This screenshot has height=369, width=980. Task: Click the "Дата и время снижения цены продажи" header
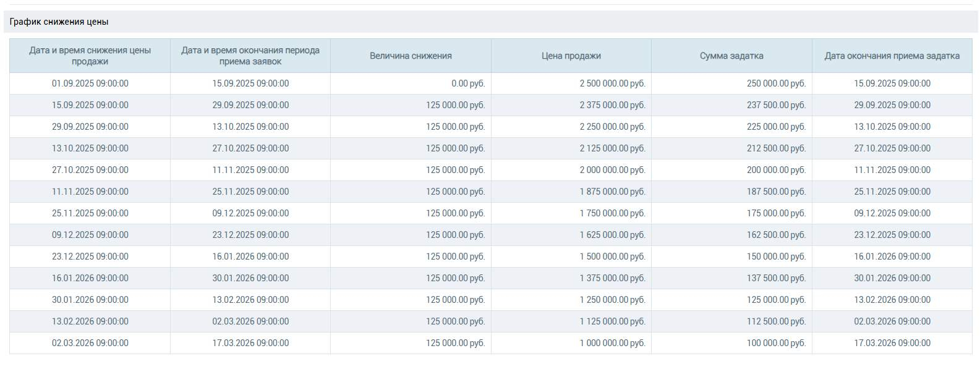click(90, 56)
